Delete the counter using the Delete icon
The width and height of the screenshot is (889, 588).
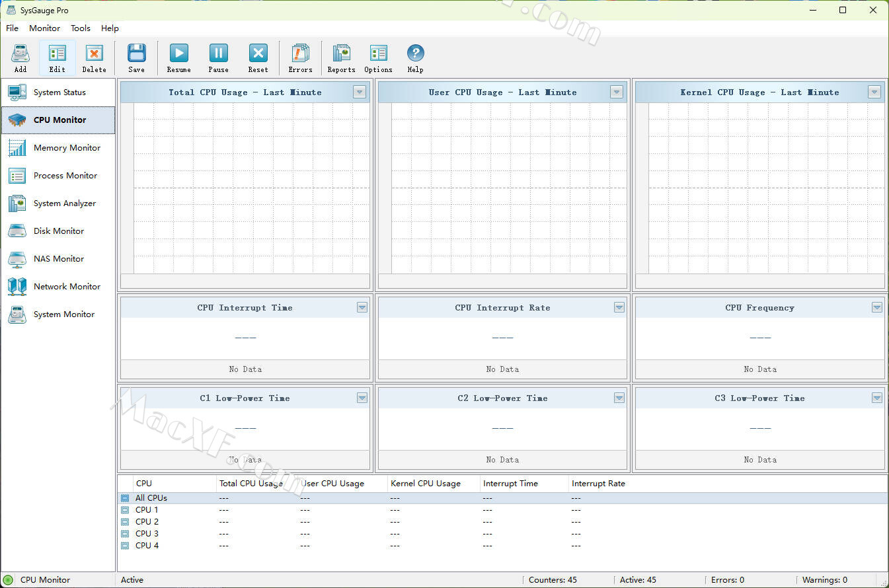click(x=94, y=57)
